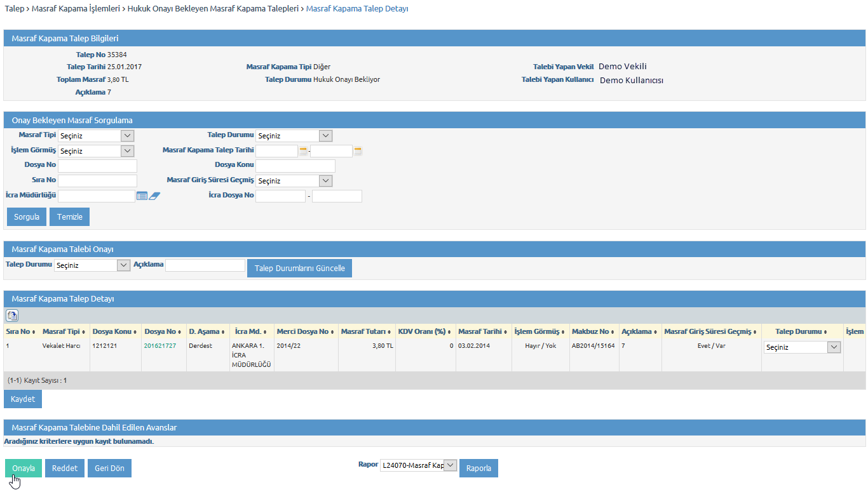Click breadcrumb Masraf Kapama İşlemleri

74,9
